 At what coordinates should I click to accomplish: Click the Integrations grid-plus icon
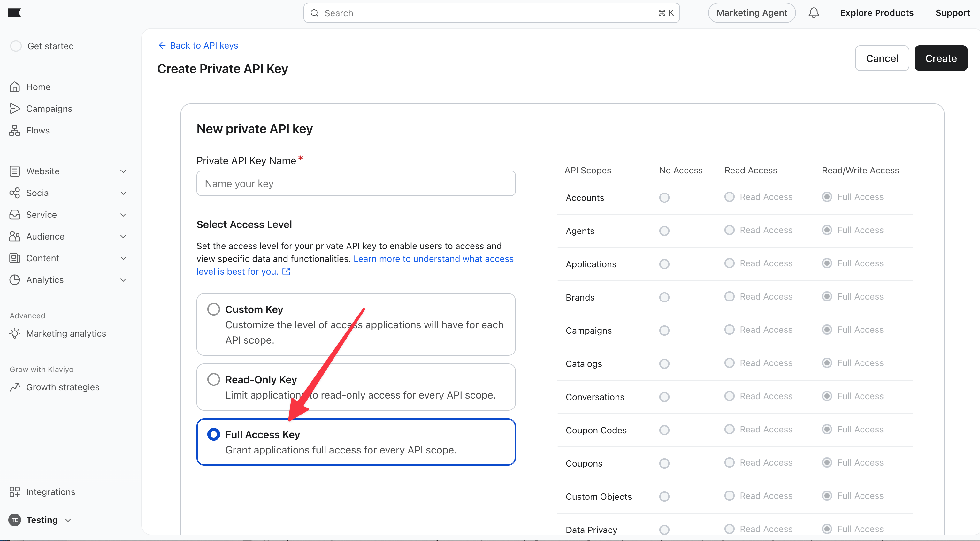[x=15, y=491]
